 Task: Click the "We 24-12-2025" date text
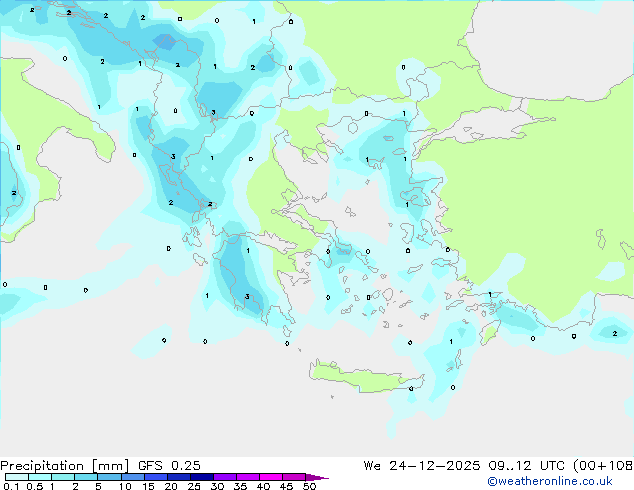click(x=422, y=466)
